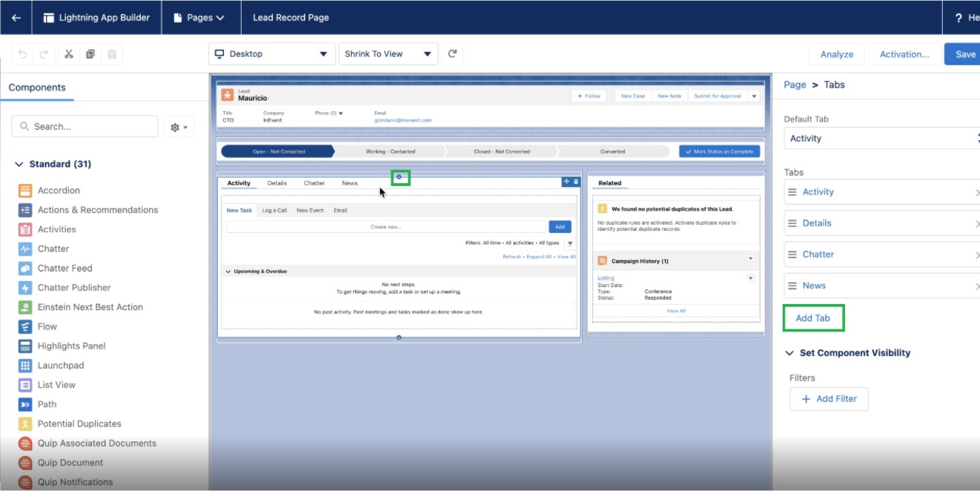Select the Accordion component icon
Screen dimensions: 980x491
click(25, 191)
